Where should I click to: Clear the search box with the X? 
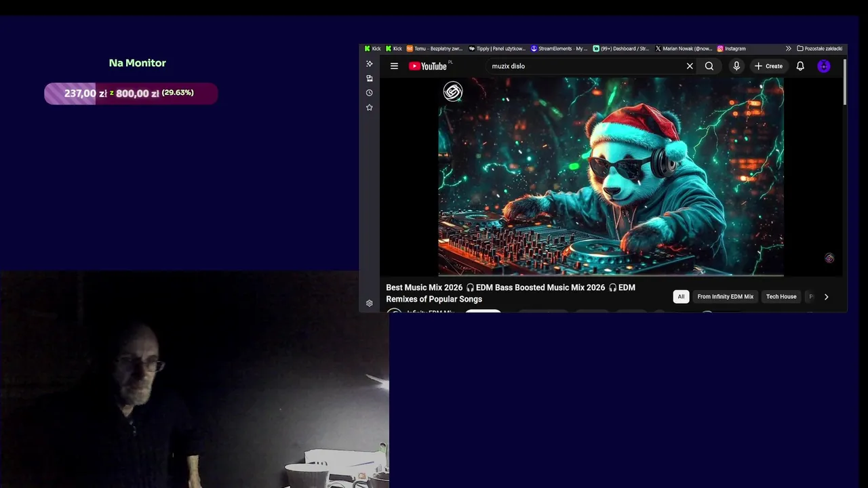point(690,66)
